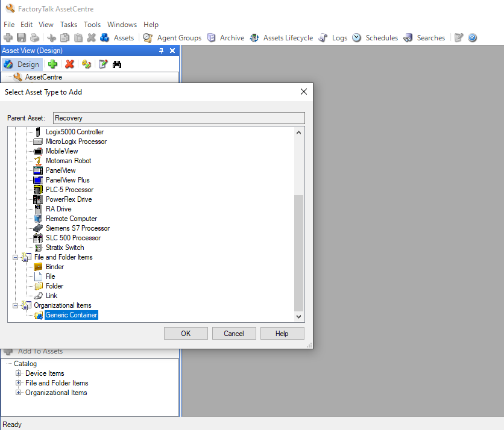Click the blue Help question mark icon
504x430 pixels.
472,38
